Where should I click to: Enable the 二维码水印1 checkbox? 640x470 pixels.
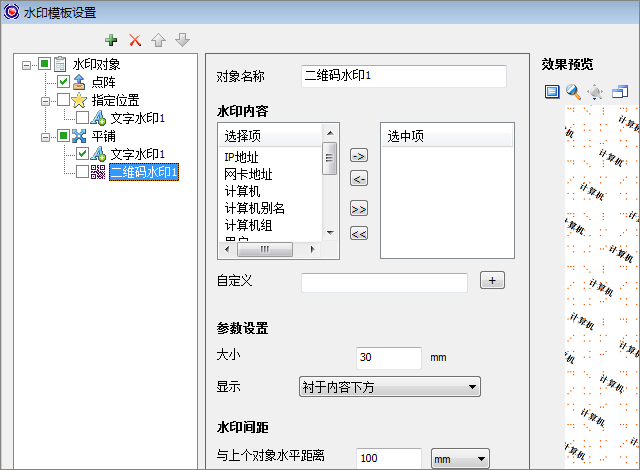[83, 172]
